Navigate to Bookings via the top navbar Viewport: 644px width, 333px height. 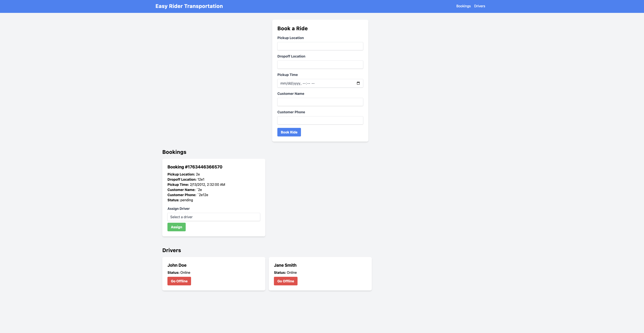pyautogui.click(x=463, y=6)
